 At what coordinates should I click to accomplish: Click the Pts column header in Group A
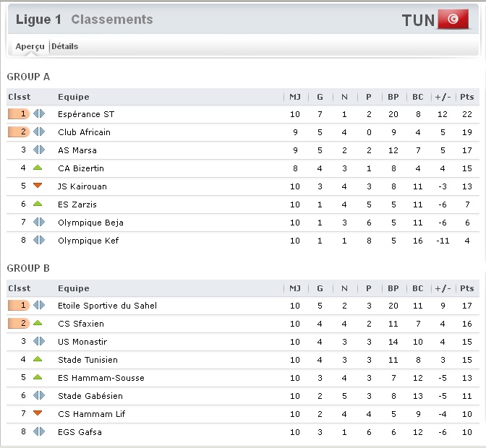coord(467,97)
